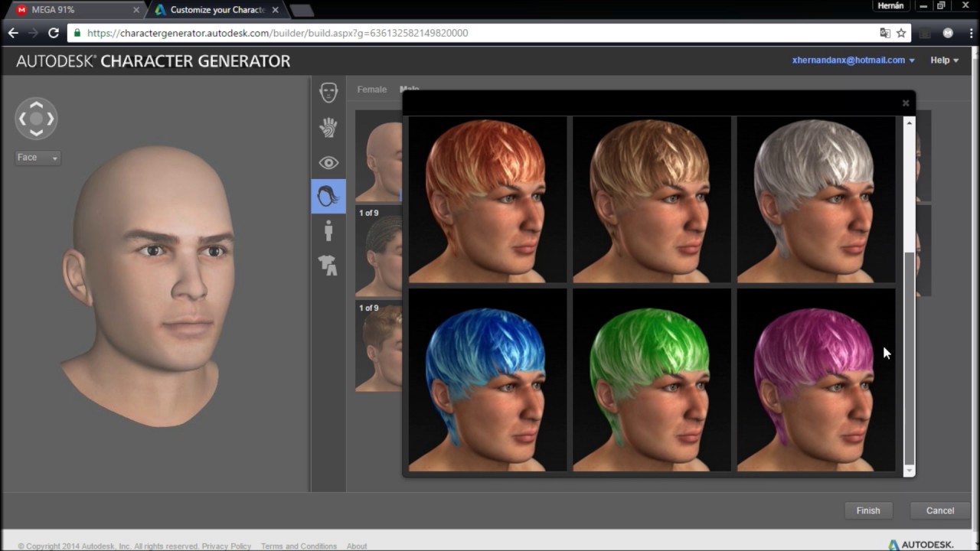Image resolution: width=980 pixels, height=551 pixels.
Task: Click the Autodesk Character Generator logo
Action: (153, 61)
